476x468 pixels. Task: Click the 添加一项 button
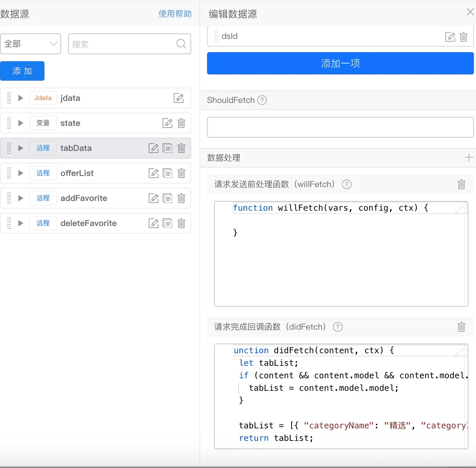[x=340, y=63]
